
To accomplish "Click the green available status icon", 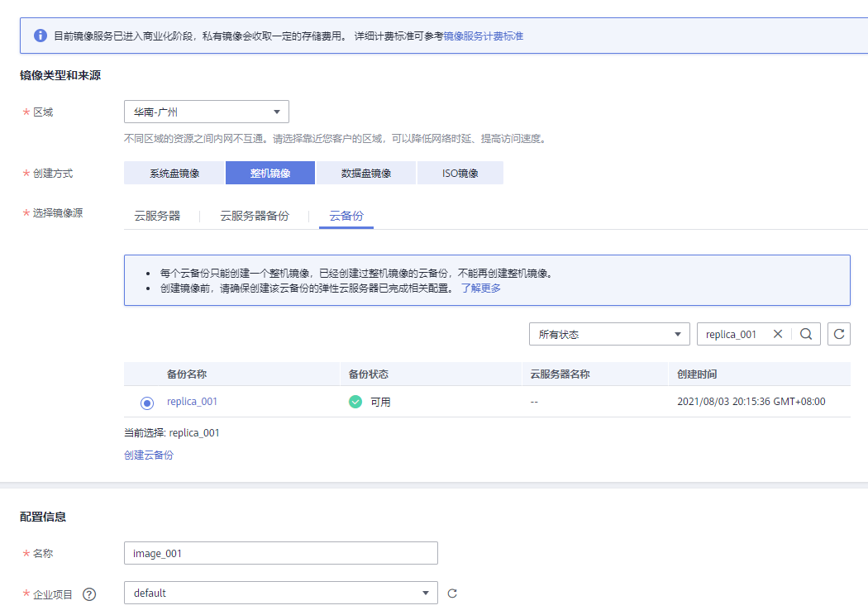I will 355,402.
